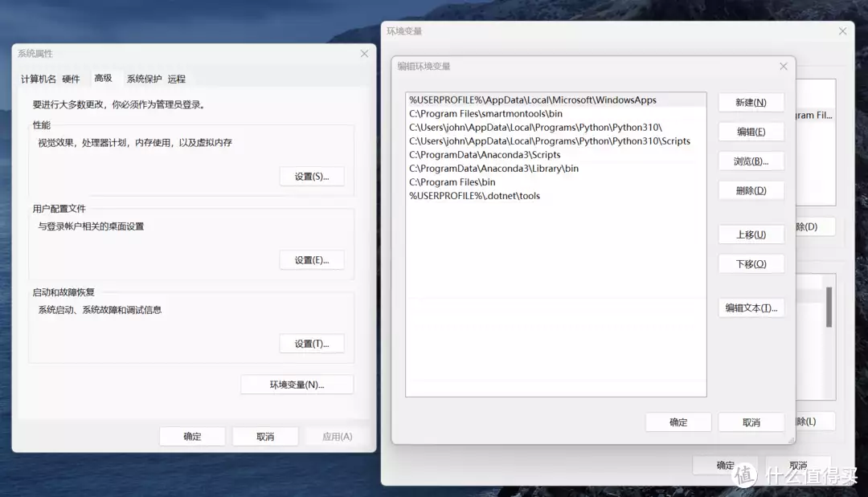Select the Anaconda3\Scripts path entry
This screenshot has height=497, width=868.
click(x=556, y=155)
